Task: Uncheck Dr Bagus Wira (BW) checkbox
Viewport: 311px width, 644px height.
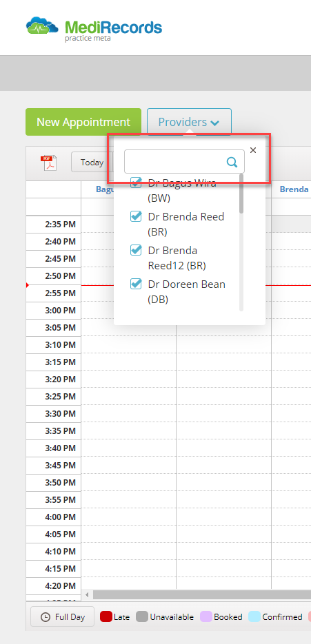Action: [136, 183]
